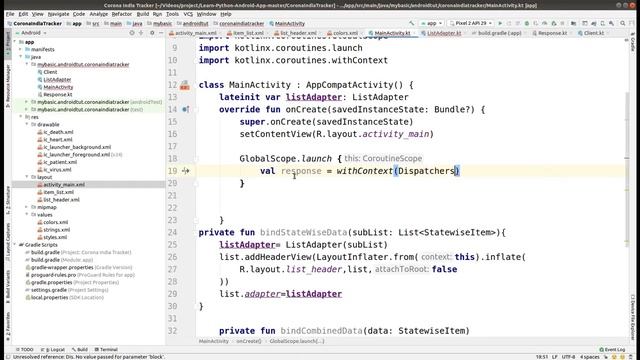Image resolution: width=640 pixels, height=360 pixels.
Task: Switch to the Client.kt editor tab
Action: 593,33
